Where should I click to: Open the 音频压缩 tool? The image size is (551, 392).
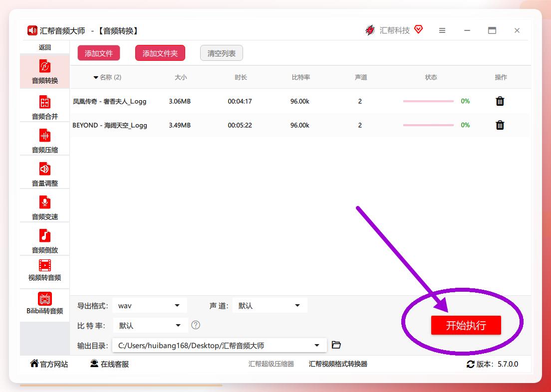point(45,141)
